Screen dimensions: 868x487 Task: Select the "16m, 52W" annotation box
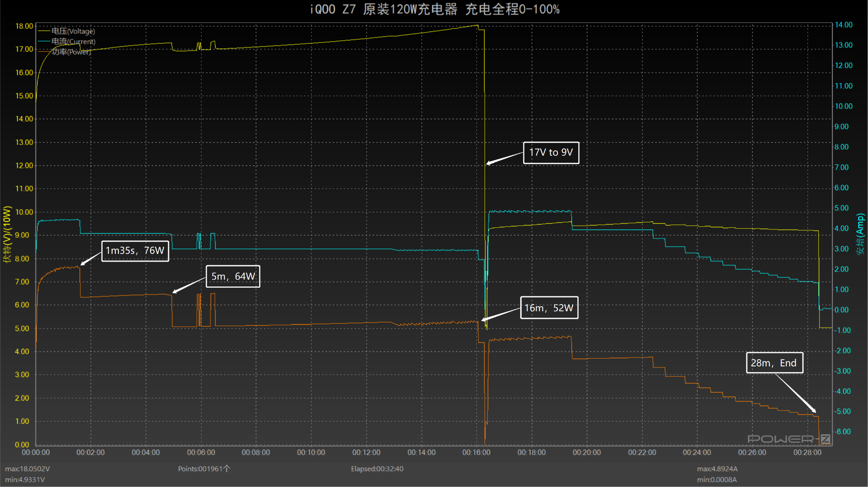[549, 308]
